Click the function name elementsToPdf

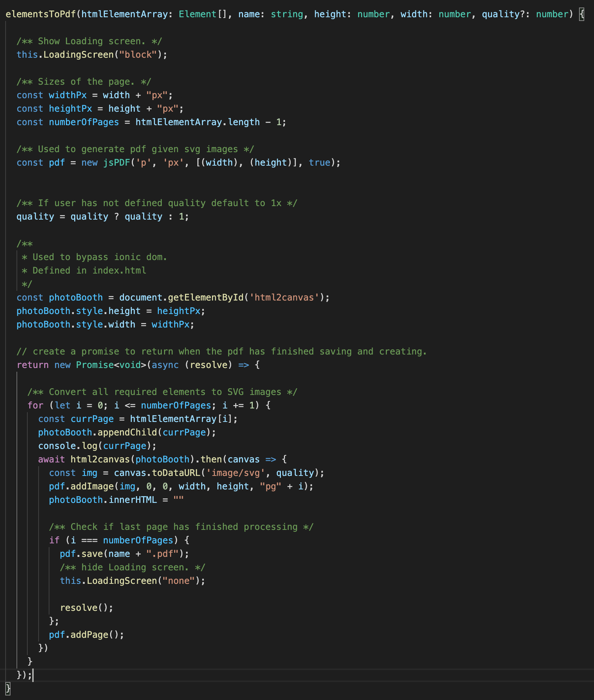(x=40, y=14)
